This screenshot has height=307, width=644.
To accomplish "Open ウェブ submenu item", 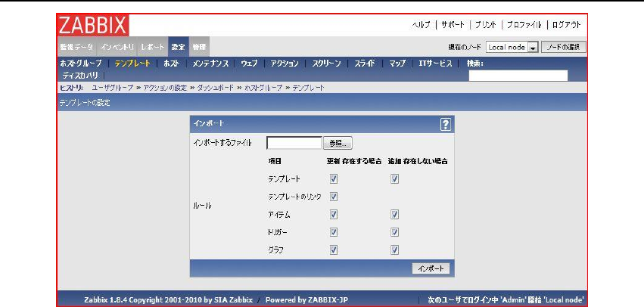I will 249,64.
